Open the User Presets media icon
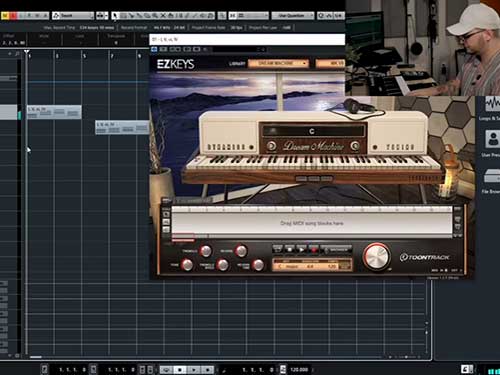 tap(493, 139)
